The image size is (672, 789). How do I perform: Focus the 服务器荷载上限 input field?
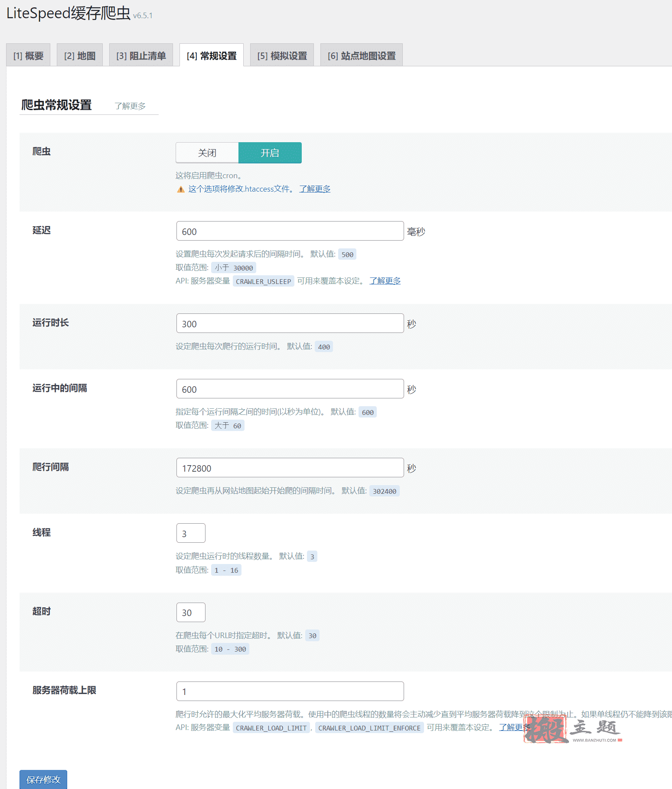pos(290,691)
